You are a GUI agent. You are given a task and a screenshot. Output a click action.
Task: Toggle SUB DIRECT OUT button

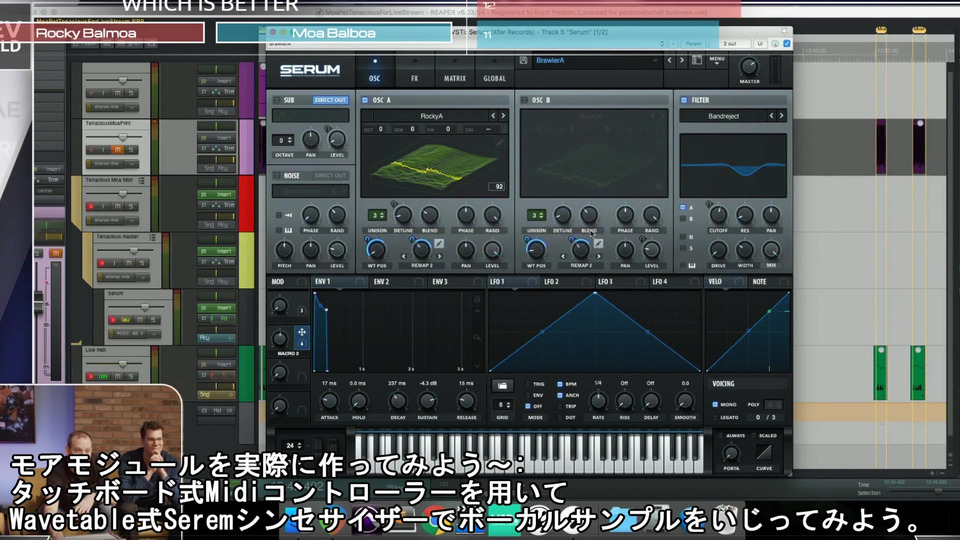tap(330, 100)
